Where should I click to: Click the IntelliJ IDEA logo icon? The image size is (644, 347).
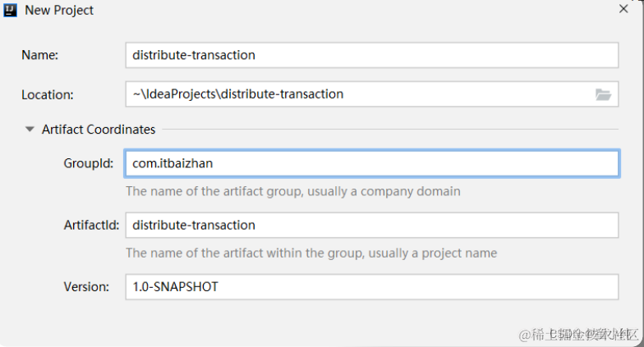(x=11, y=11)
